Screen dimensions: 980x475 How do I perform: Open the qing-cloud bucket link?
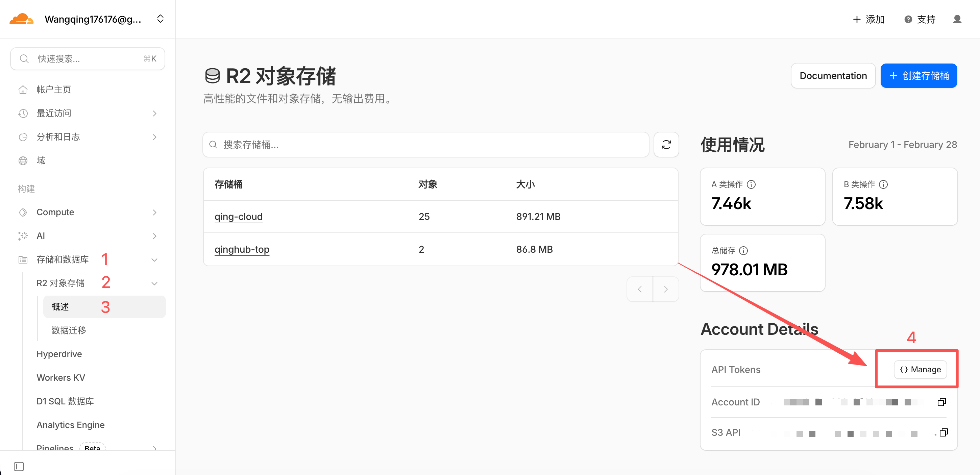239,217
